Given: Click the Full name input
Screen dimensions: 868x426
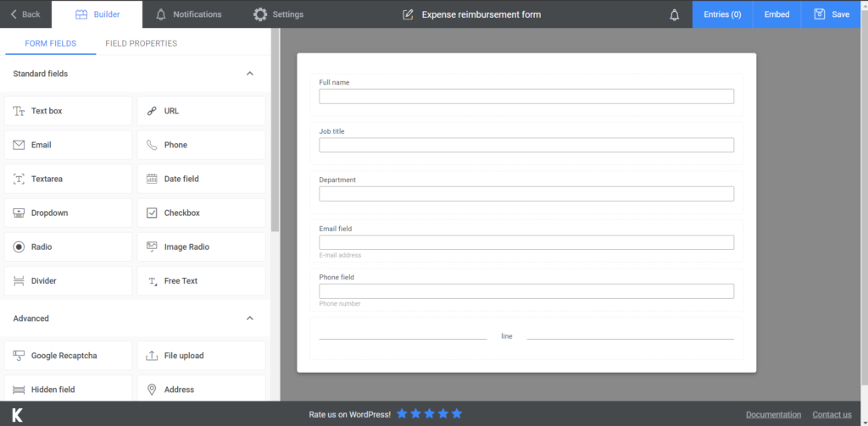Looking at the screenshot, I should 526,97.
